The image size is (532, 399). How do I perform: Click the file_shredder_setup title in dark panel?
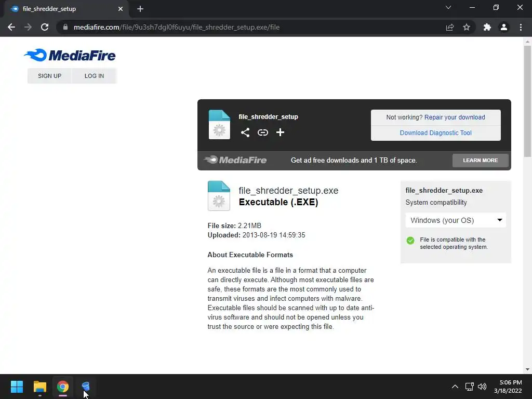point(269,117)
